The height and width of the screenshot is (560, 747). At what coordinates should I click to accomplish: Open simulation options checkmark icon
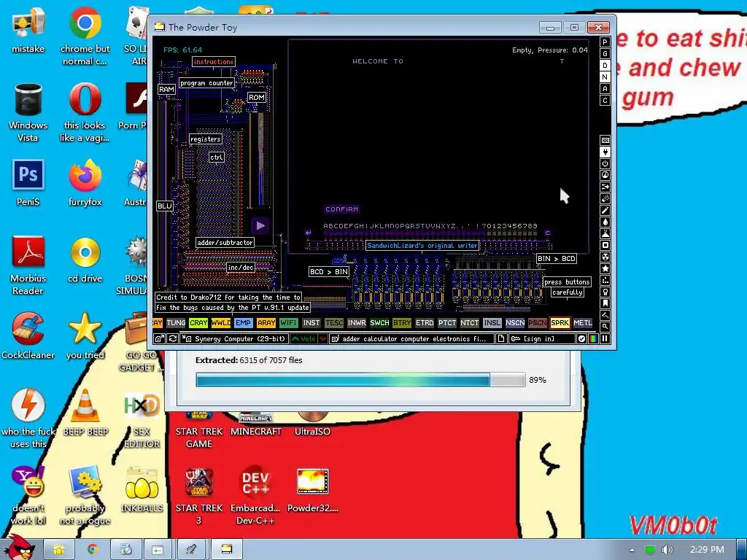581,338
